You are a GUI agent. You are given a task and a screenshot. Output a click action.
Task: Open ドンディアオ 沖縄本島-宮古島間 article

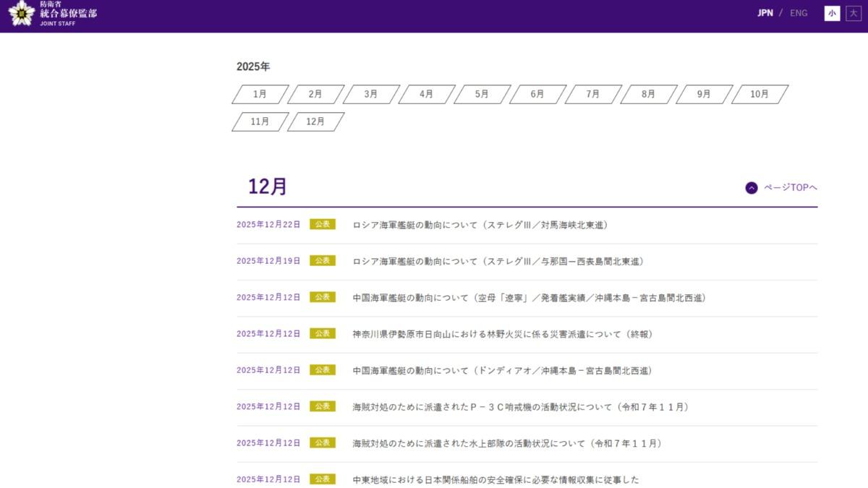[x=502, y=370]
